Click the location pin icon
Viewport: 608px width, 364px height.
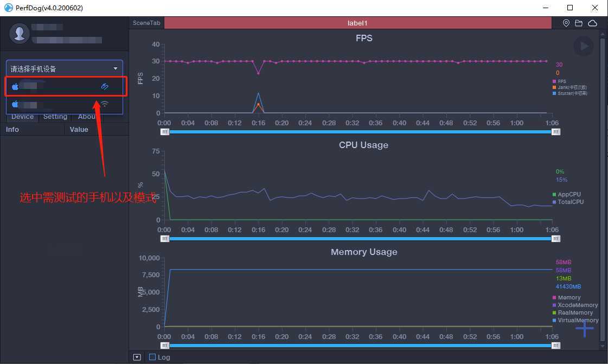coord(566,23)
